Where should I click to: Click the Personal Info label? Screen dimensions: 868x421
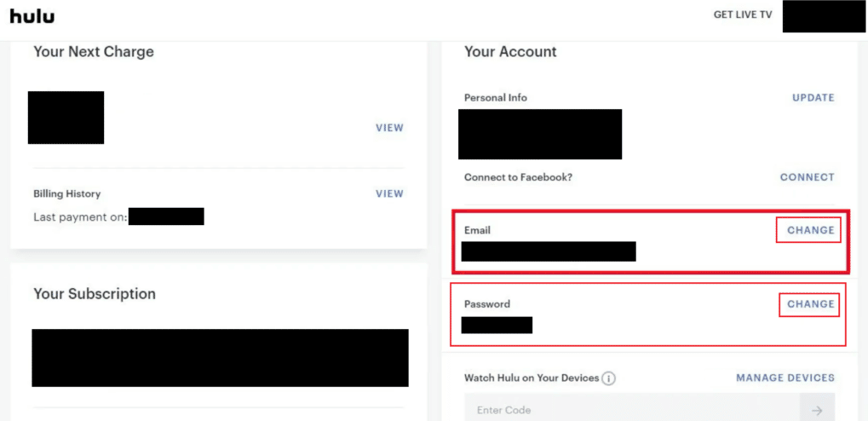tap(496, 97)
